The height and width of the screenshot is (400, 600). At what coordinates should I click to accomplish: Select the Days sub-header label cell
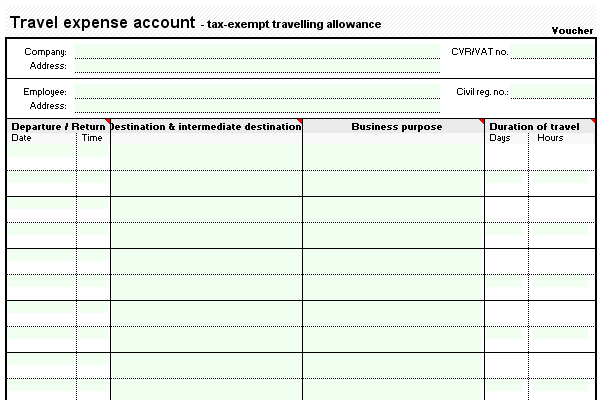coord(500,138)
